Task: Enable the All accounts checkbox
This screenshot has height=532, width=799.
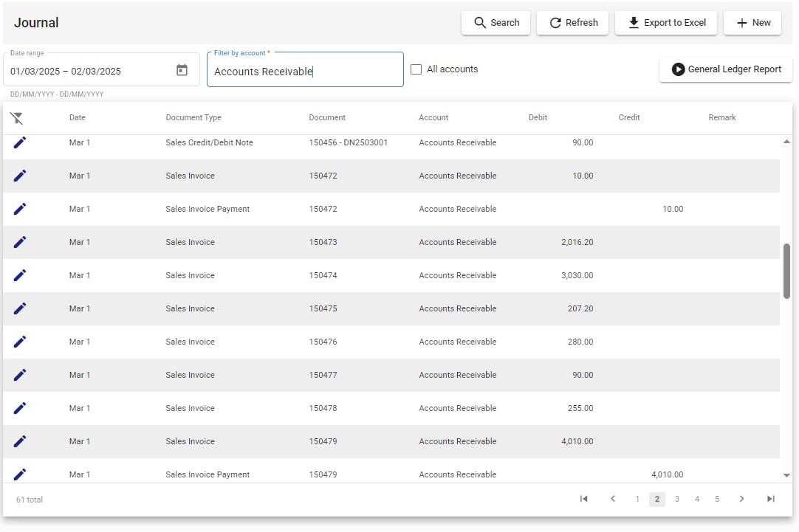Action: [x=416, y=69]
